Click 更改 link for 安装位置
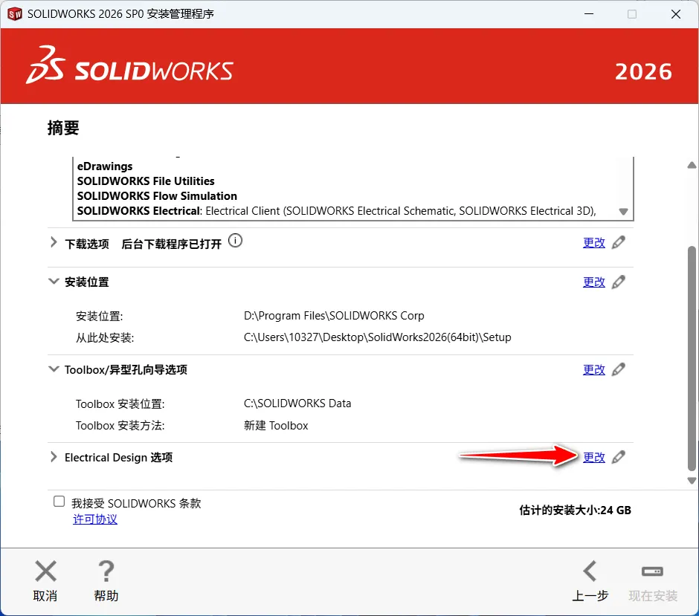 (594, 282)
